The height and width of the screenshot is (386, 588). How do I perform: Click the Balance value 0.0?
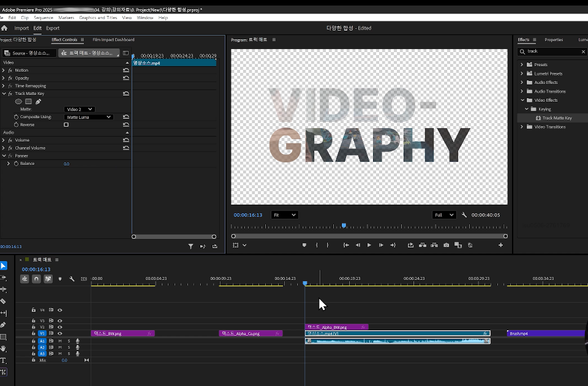point(66,164)
